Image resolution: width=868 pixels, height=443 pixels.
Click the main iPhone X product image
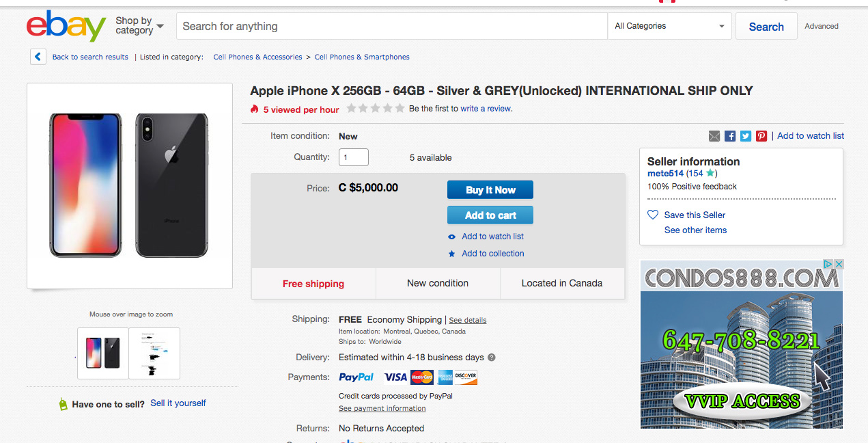[130, 186]
